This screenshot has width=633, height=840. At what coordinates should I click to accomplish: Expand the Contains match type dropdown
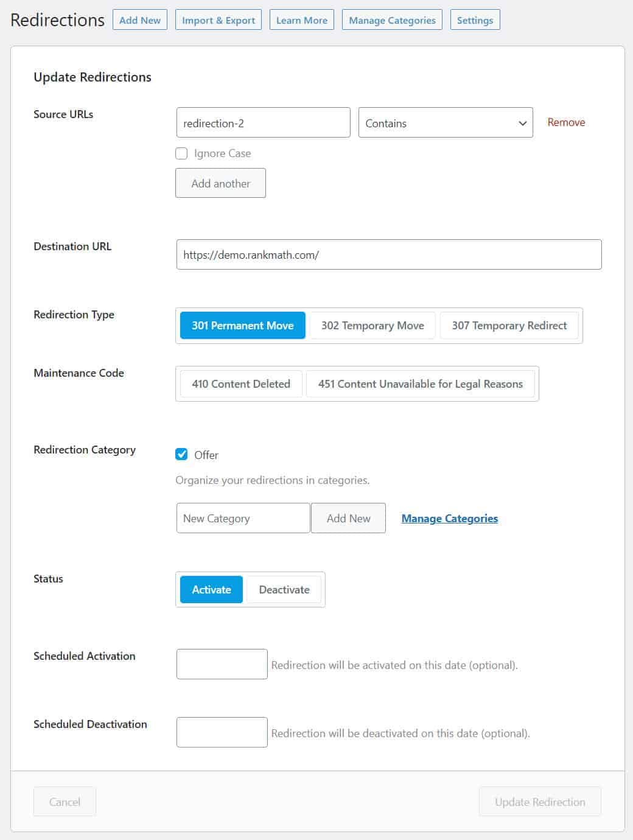(x=446, y=123)
